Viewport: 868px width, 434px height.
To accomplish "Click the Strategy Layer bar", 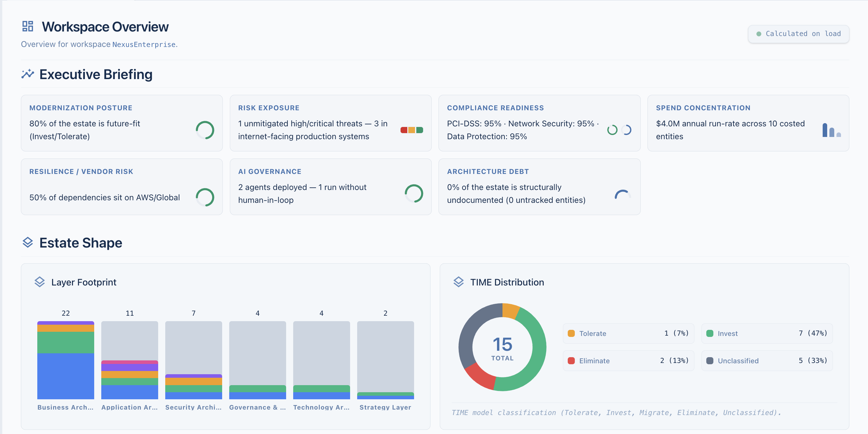I will pyautogui.click(x=385, y=360).
